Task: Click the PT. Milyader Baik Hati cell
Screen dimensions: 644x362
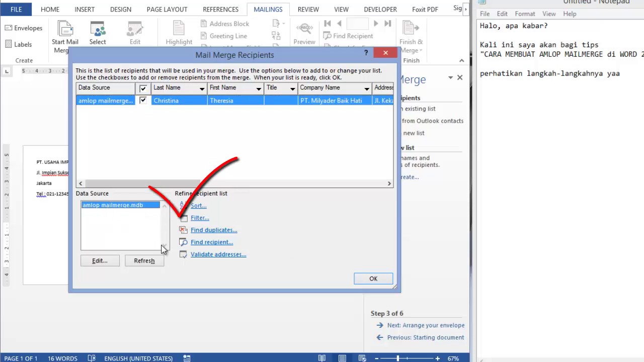Action: click(x=335, y=101)
